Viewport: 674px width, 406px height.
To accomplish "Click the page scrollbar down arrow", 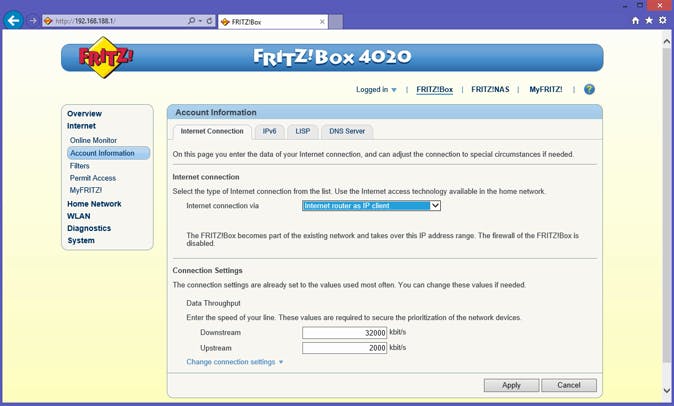I will (667, 391).
